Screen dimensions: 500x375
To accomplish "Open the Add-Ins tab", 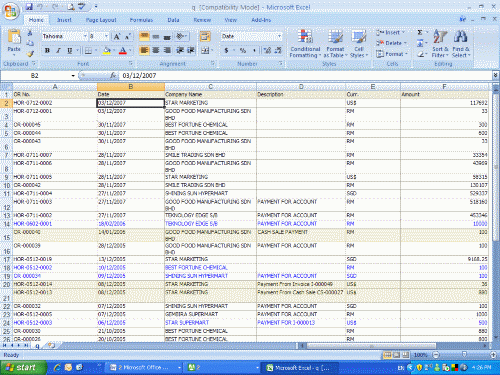I will pyautogui.click(x=261, y=20).
